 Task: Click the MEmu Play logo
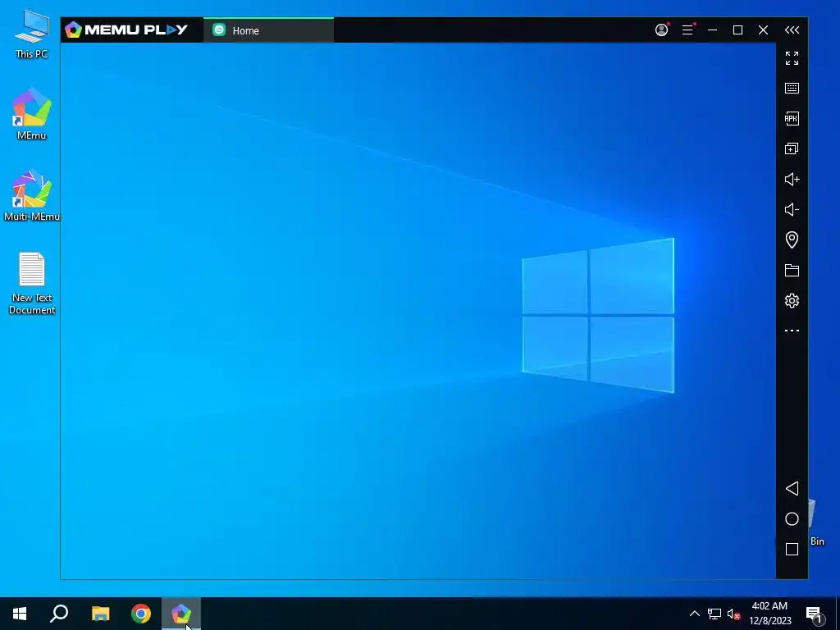(x=126, y=30)
